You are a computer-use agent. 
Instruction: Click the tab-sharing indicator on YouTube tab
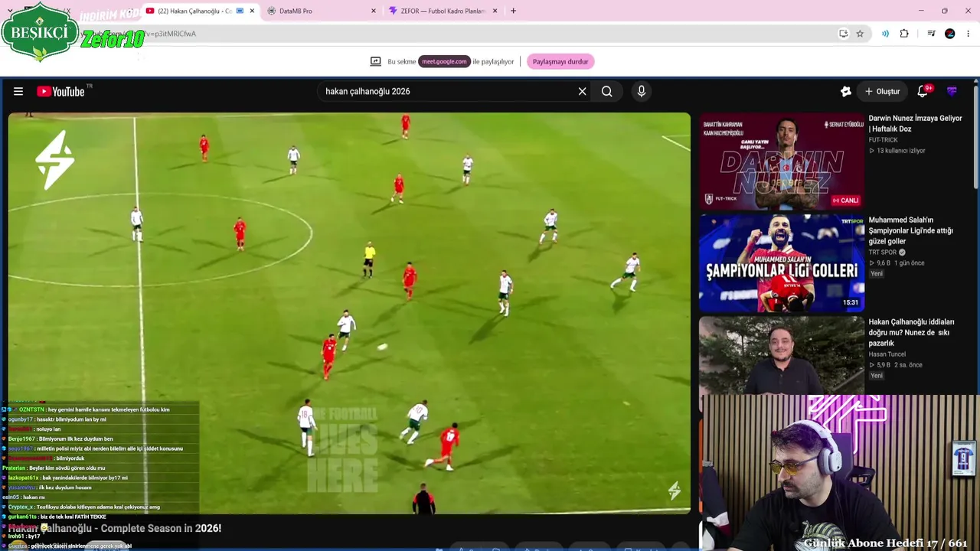240,11
